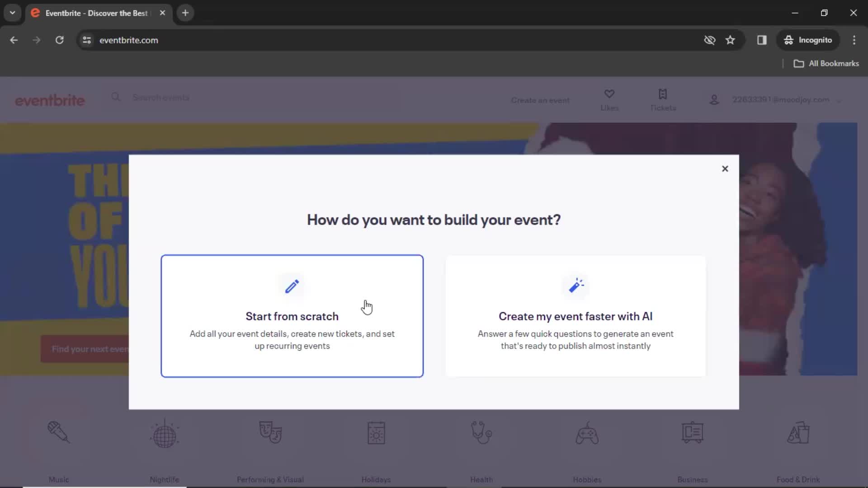Click the Performing & Visual label
Image resolution: width=868 pixels, height=488 pixels.
pos(270,479)
